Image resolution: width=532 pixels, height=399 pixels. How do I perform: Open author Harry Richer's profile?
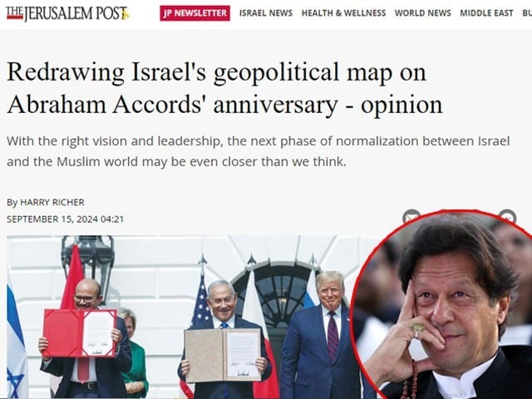pos(52,202)
